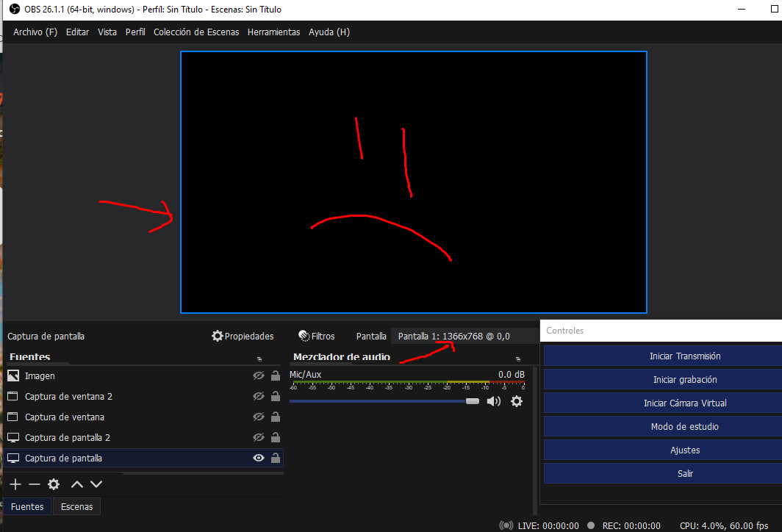
Task: Click monitor icon of Captura de pantalla 2
Action: (x=13, y=437)
